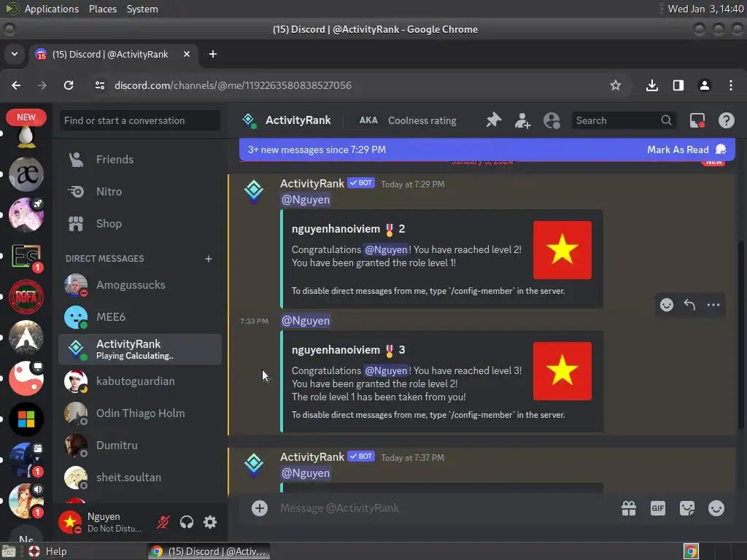Viewport: 747px width, 560px height.
Task: Open MEE6 direct message
Action: (x=140, y=317)
